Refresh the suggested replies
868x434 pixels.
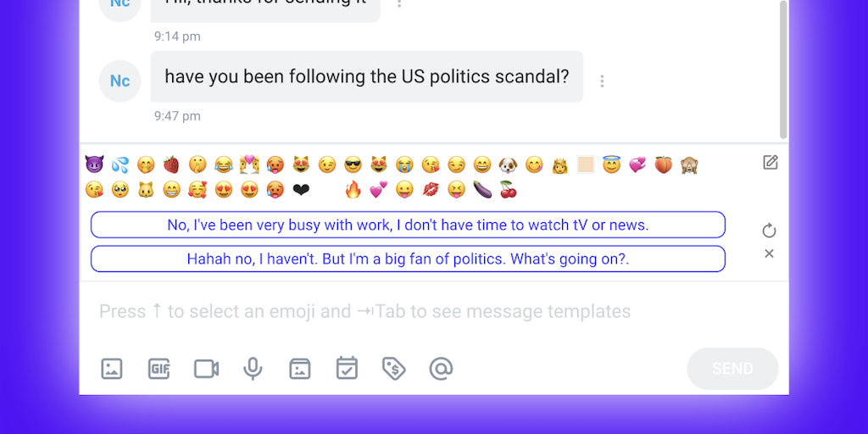click(x=769, y=231)
